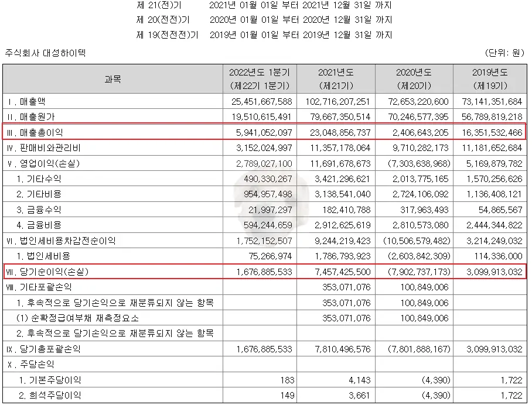Image resolution: width=532 pixels, height=405 pixels.
Task: Click other expense 1,136,408,121
Action: 495,194
